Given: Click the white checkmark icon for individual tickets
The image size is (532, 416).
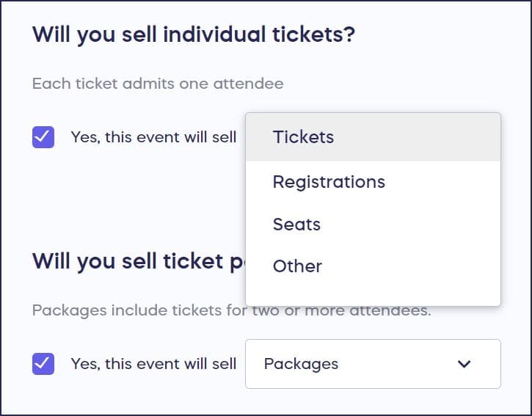Looking at the screenshot, I should (43, 137).
